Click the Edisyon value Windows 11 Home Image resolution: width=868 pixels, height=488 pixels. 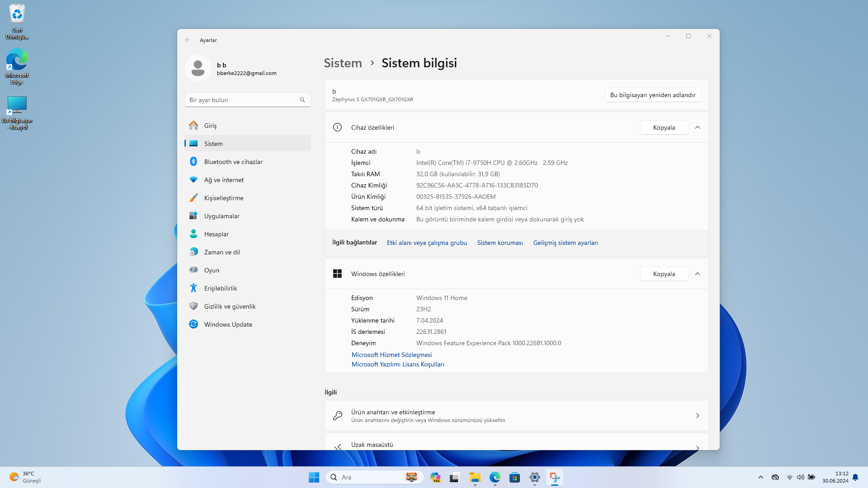(442, 298)
